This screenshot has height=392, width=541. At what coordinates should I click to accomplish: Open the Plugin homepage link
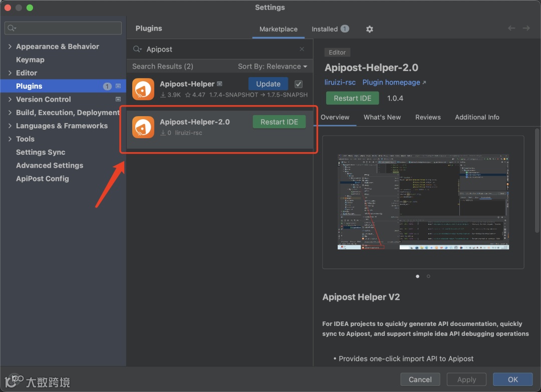pyautogui.click(x=391, y=83)
